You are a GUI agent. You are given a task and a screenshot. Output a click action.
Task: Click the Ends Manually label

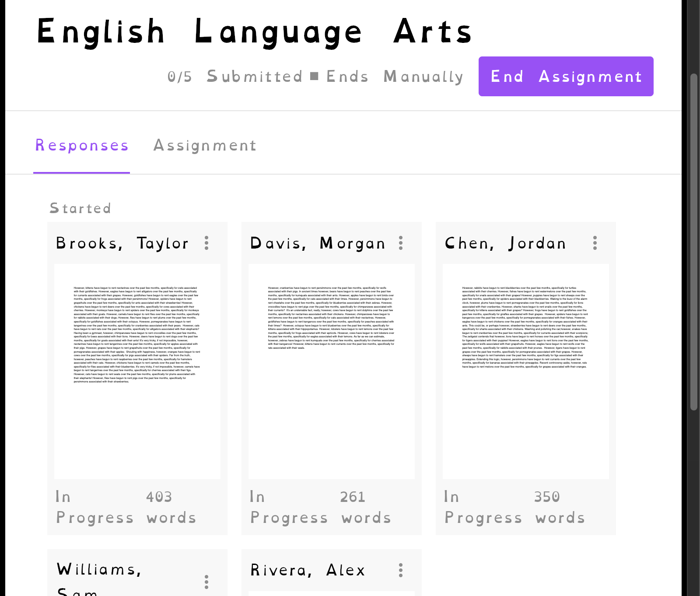(x=395, y=77)
